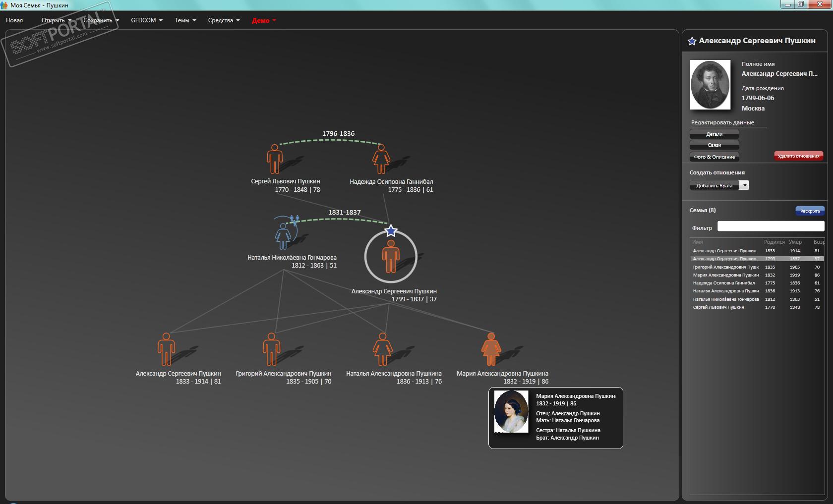Screen dimensions: 833x504
Task: Select Наталья Александровна Пушкина's figure icon
Action: 382,349
